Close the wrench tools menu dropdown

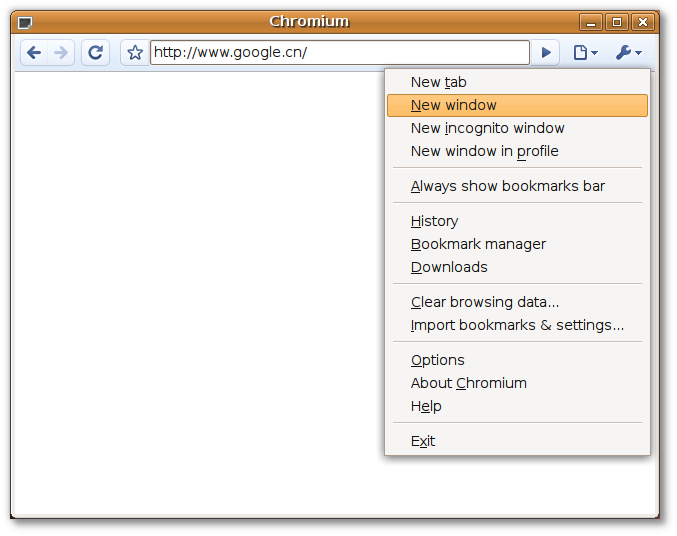click(628, 53)
